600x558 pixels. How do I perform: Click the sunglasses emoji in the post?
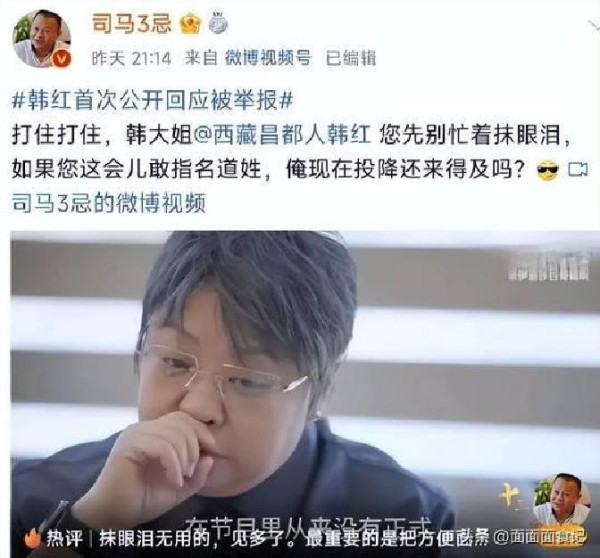[x=548, y=170]
